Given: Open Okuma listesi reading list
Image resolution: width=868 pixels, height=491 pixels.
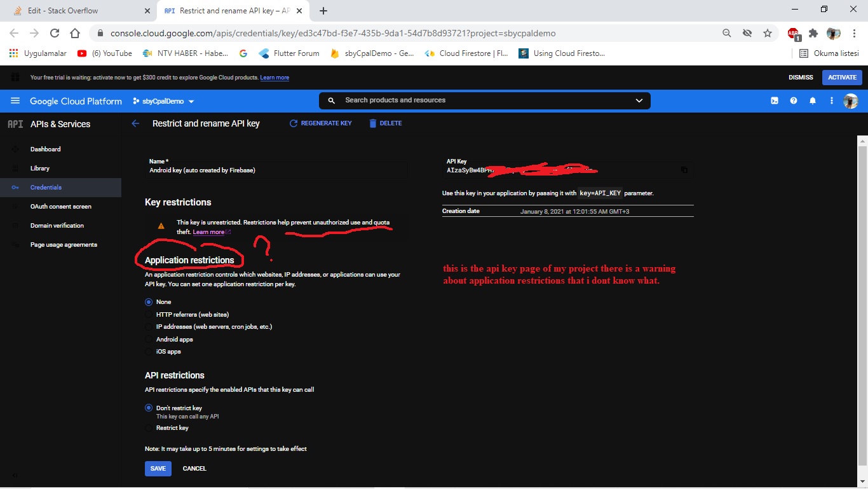Looking at the screenshot, I should (x=829, y=53).
